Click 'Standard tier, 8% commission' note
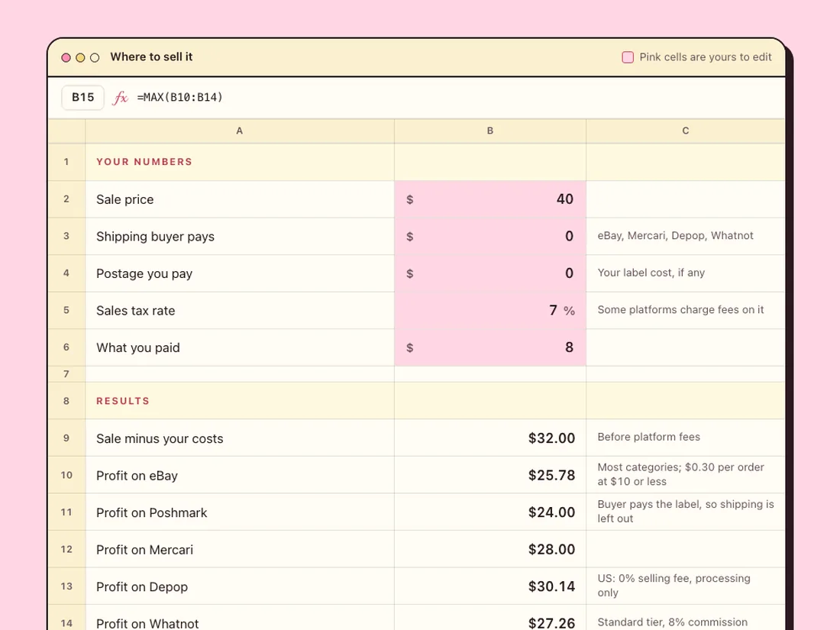840x630 pixels. [x=672, y=622]
